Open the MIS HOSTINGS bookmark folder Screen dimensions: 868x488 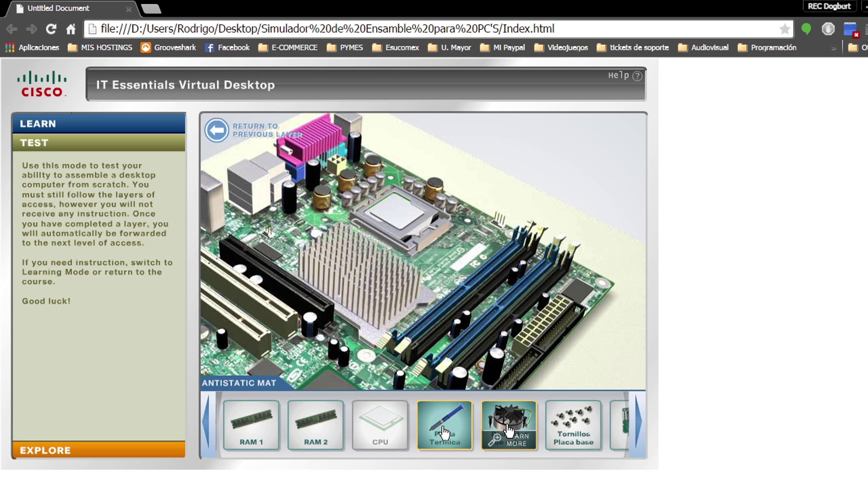[100, 48]
